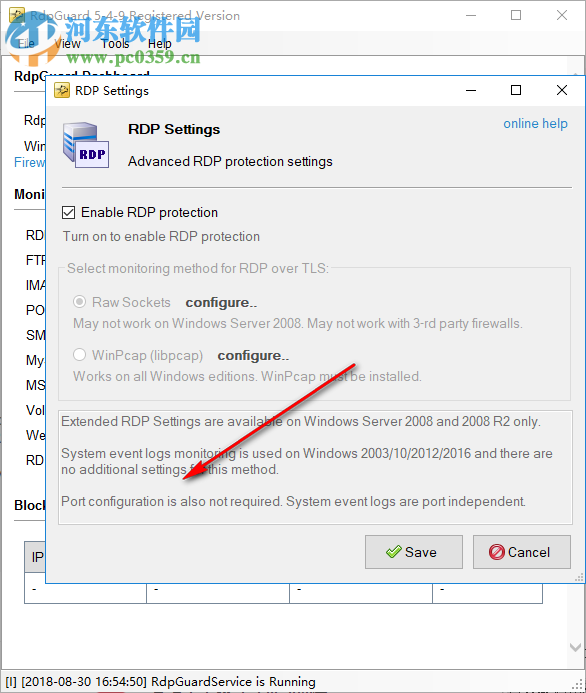586x693 pixels.
Task: Select the Raw Sockets radio button
Action: point(80,302)
